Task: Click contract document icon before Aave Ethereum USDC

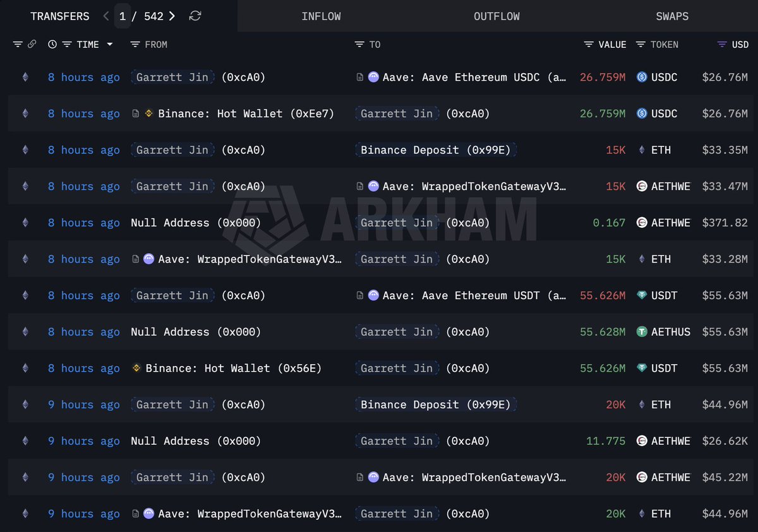Action: 360,77
